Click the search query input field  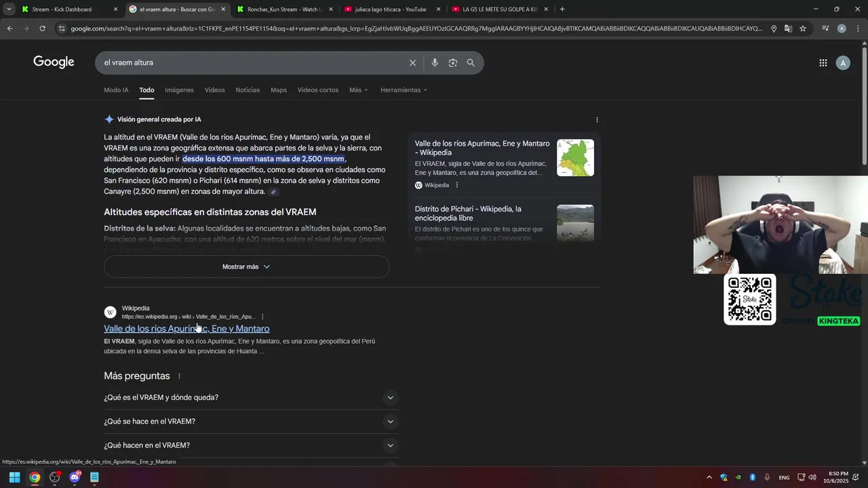pos(251,62)
